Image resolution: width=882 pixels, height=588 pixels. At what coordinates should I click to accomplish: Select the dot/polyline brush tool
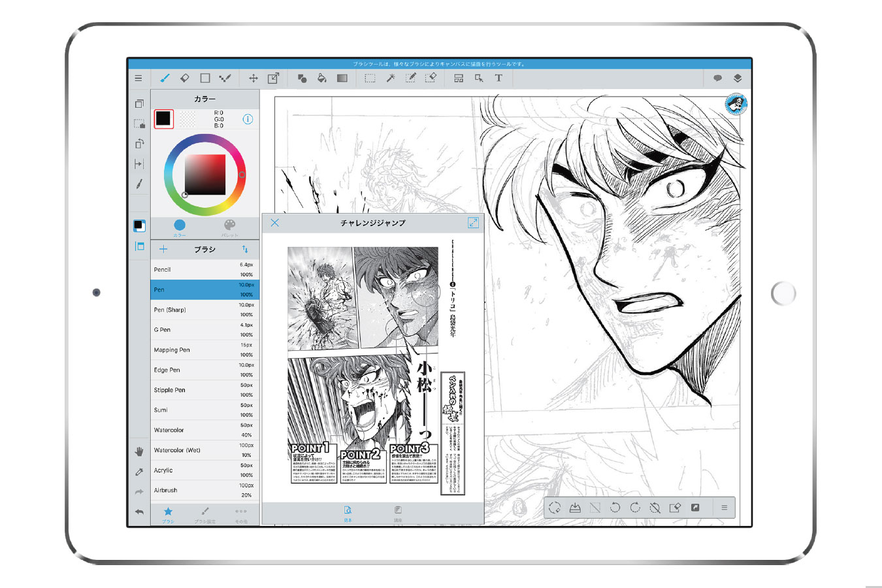(x=225, y=78)
